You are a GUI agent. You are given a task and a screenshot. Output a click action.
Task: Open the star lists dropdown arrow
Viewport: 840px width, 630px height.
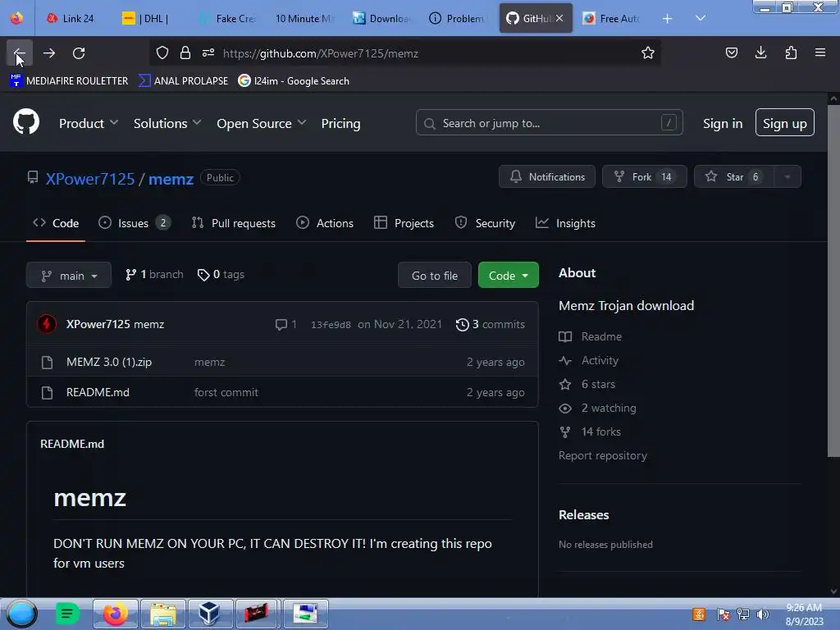[787, 177]
